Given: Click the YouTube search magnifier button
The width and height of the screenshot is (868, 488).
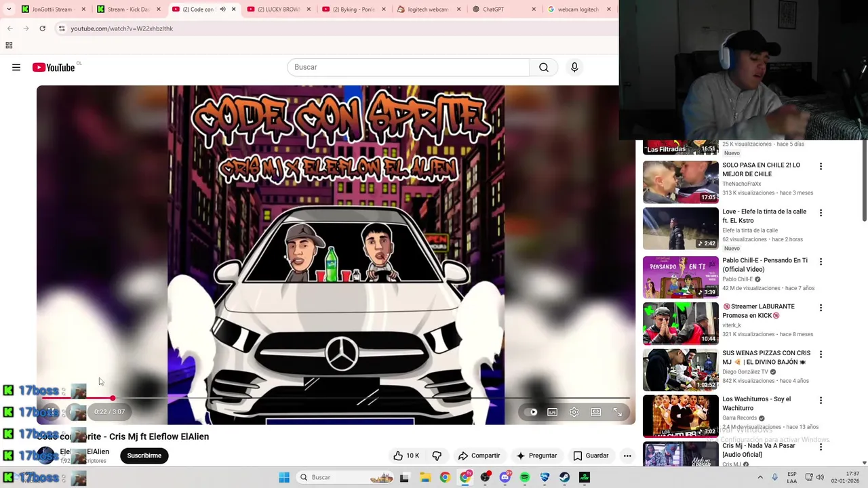Looking at the screenshot, I should pyautogui.click(x=543, y=67).
